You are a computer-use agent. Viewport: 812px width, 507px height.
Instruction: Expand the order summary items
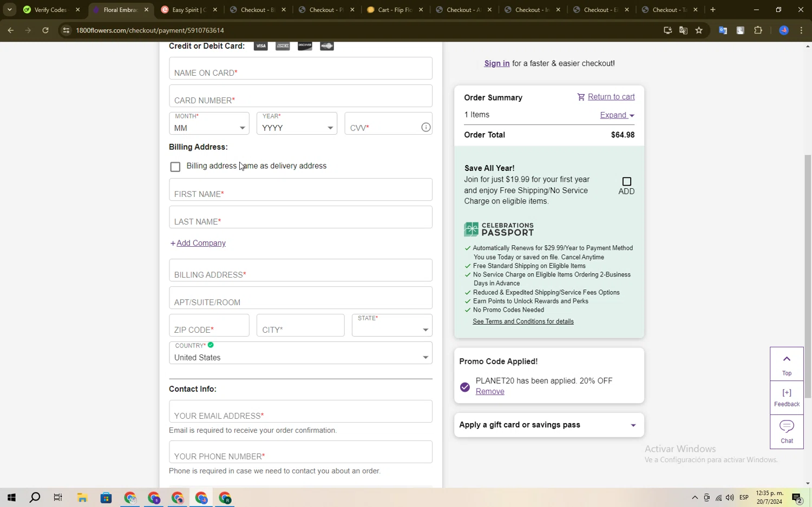617,115
